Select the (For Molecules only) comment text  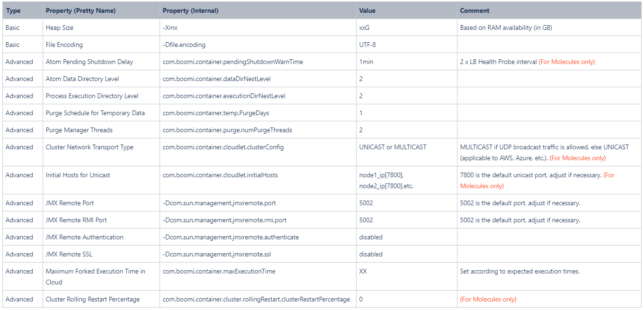pyautogui.click(x=488, y=299)
